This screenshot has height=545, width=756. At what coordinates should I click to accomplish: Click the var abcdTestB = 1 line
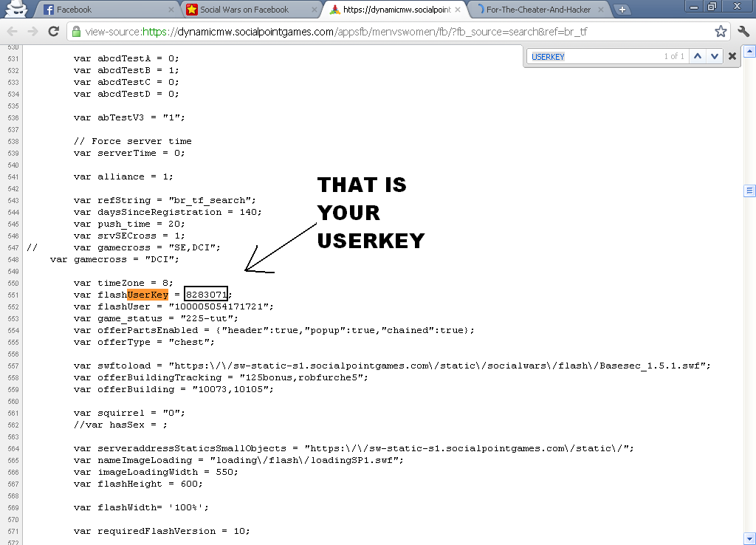point(126,70)
